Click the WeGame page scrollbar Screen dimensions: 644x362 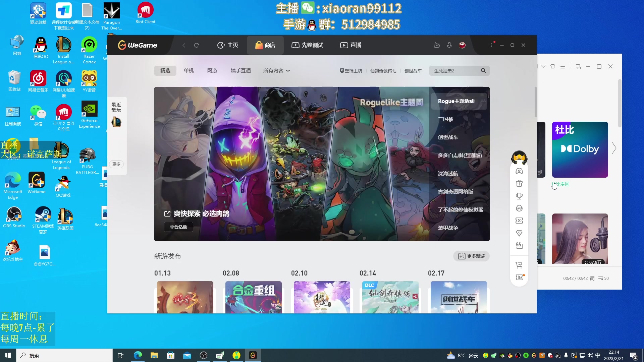pyautogui.click(x=535, y=102)
